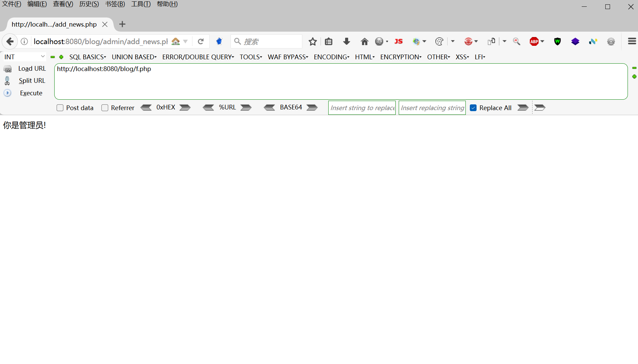Open a new tab with plus button
638x364 pixels.
[x=122, y=24]
